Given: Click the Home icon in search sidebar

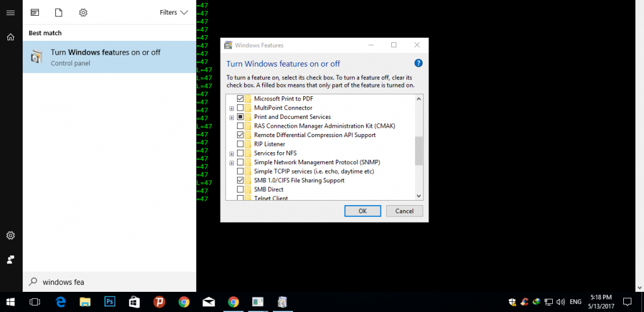Looking at the screenshot, I should 10,37.
